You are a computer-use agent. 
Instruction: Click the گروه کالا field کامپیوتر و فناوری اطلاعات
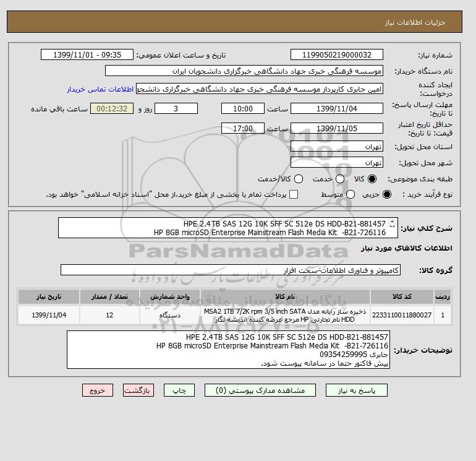[x=231, y=270]
